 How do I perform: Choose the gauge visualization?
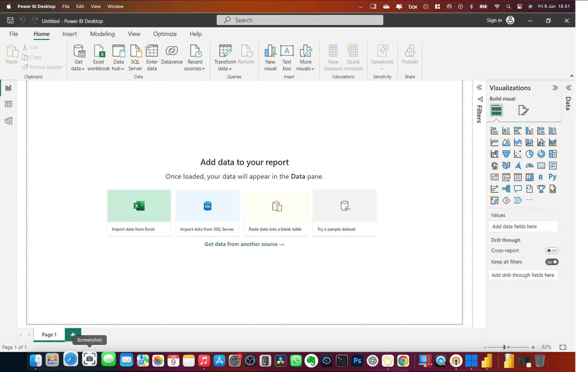[x=530, y=166]
